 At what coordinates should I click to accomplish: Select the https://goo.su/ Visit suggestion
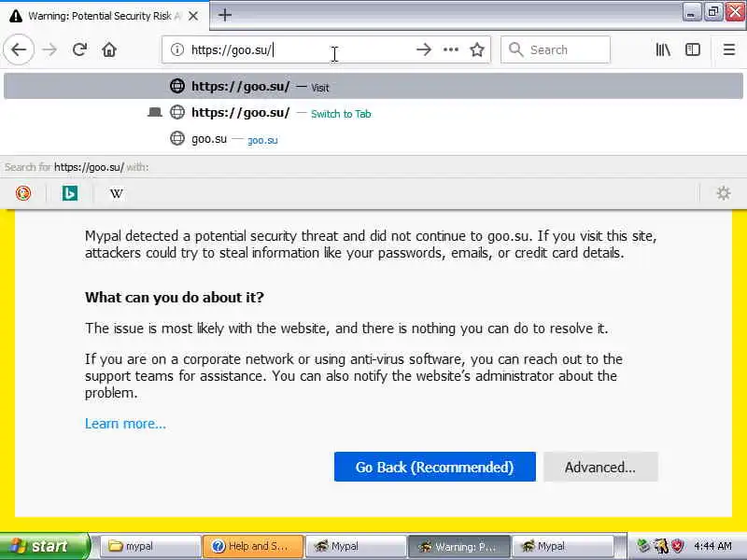(x=373, y=86)
